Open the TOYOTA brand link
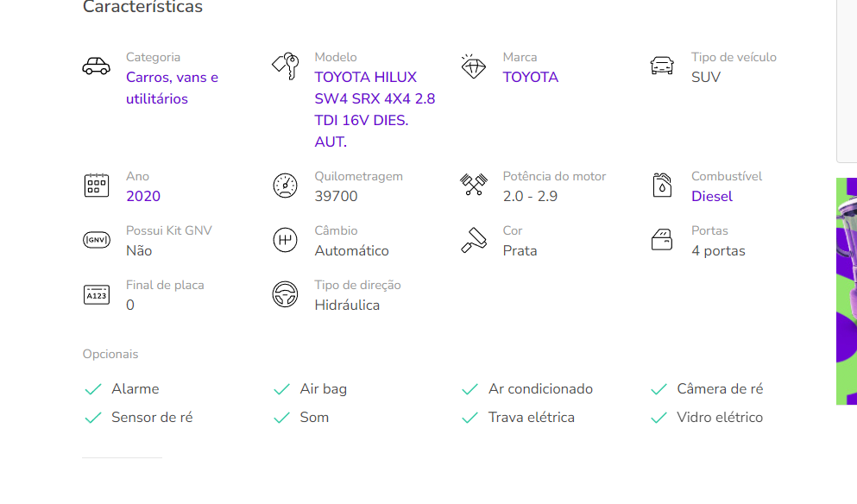 click(531, 77)
